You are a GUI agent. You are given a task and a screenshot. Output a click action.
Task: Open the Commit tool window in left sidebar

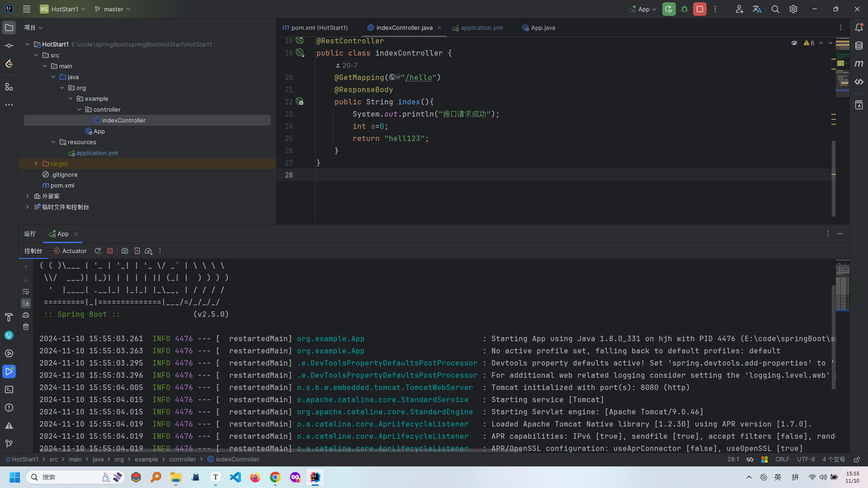[9, 45]
